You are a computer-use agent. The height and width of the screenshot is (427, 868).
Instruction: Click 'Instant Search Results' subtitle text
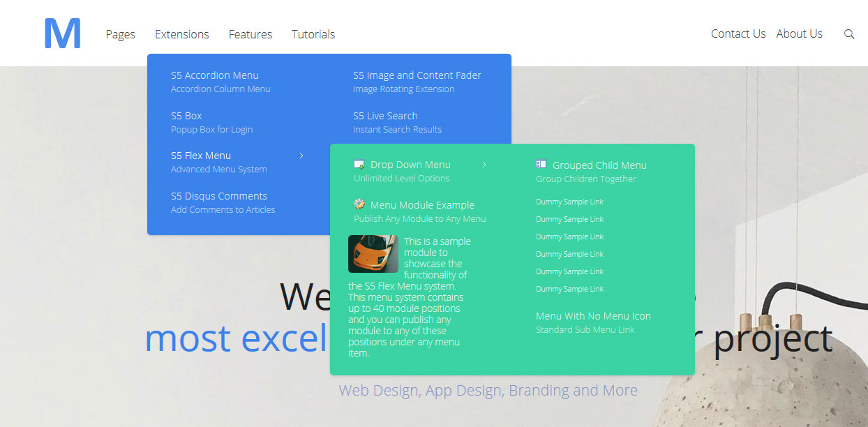coord(397,130)
